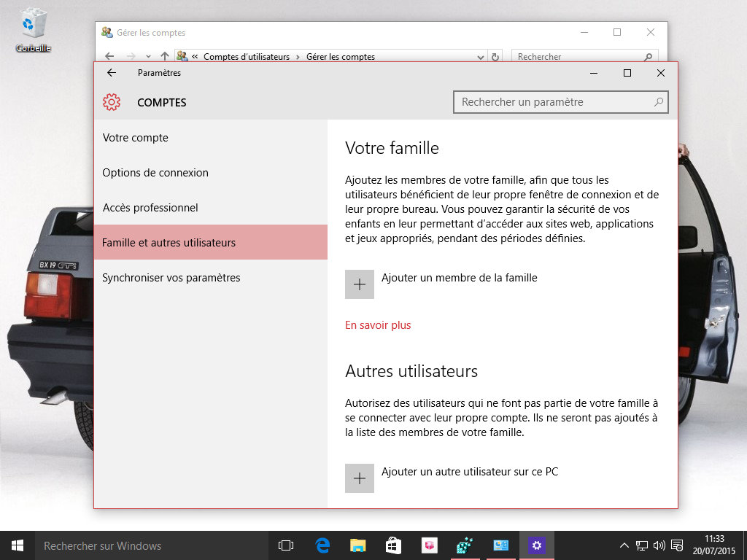
Task: Click the plus icon to add family member
Action: click(359, 284)
